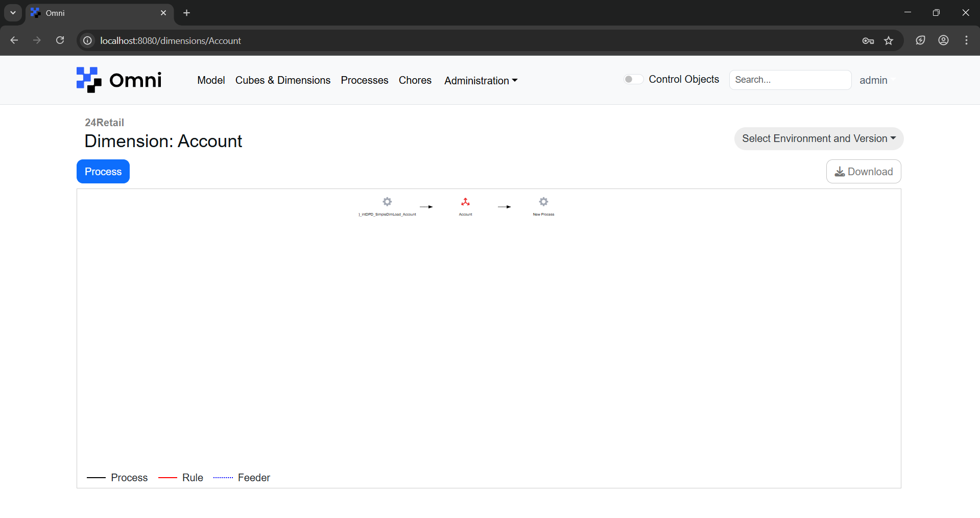View site information icon in address bar

[x=88, y=40]
